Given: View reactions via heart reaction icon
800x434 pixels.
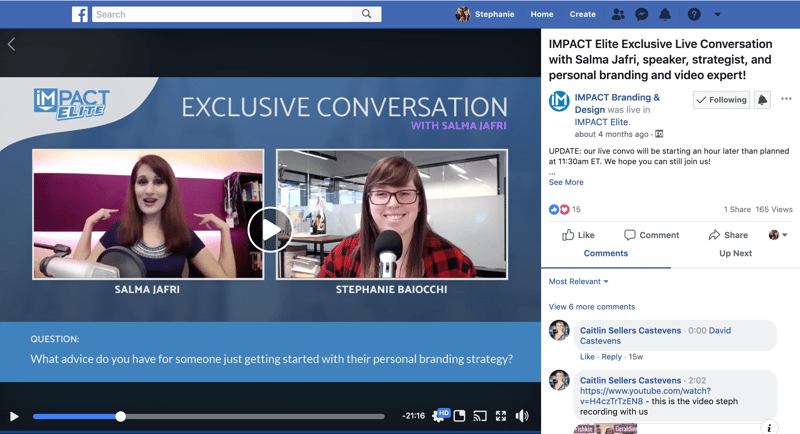Looking at the screenshot, I should pyautogui.click(x=564, y=210).
